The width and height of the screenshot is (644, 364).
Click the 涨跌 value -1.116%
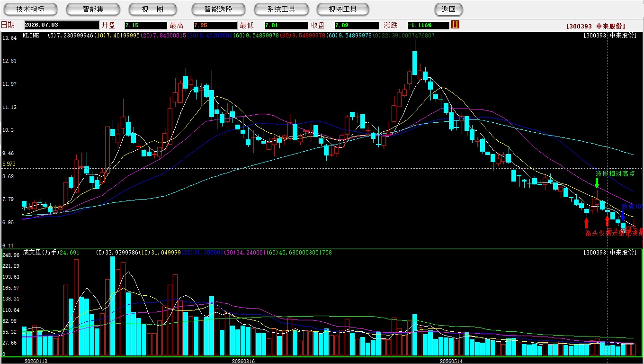coord(428,25)
